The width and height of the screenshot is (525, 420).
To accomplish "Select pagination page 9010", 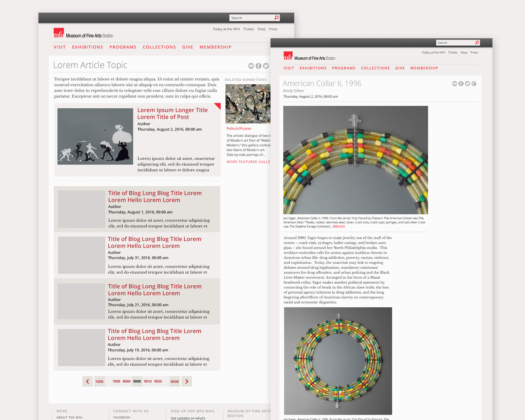I will 148,381.
